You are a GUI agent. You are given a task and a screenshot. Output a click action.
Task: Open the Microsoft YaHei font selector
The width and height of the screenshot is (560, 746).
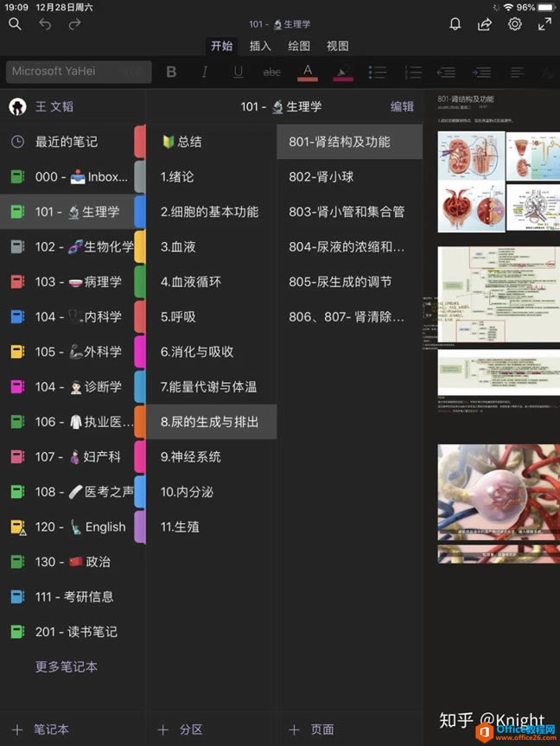(79, 72)
